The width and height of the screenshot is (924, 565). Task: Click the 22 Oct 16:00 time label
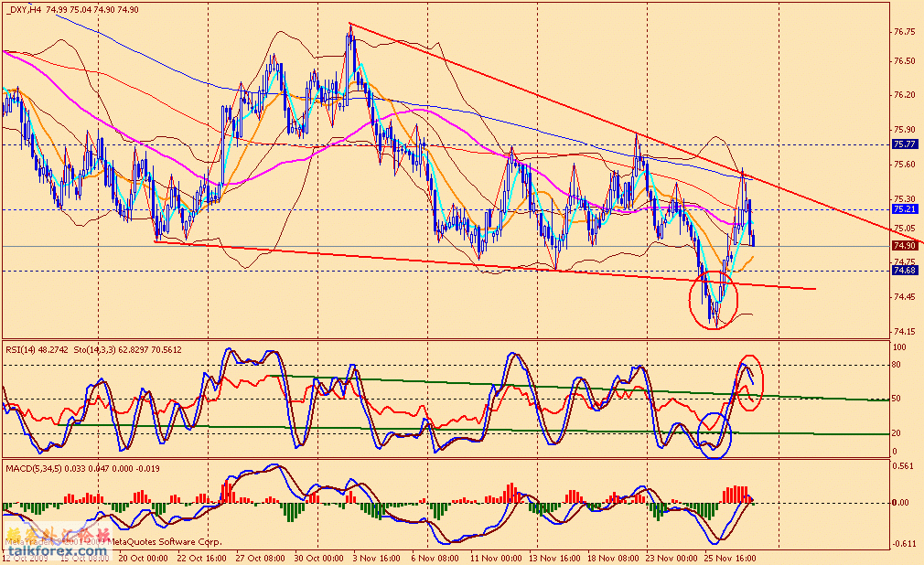pyautogui.click(x=201, y=558)
